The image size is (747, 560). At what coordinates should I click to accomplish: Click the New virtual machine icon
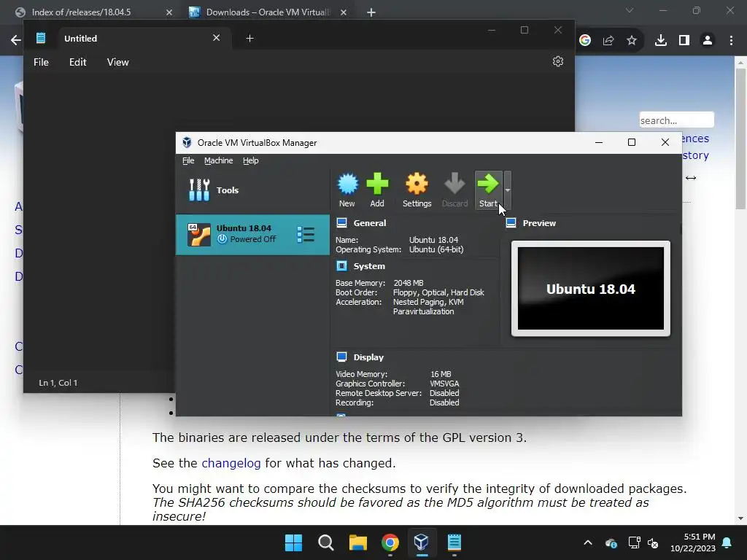click(x=347, y=190)
